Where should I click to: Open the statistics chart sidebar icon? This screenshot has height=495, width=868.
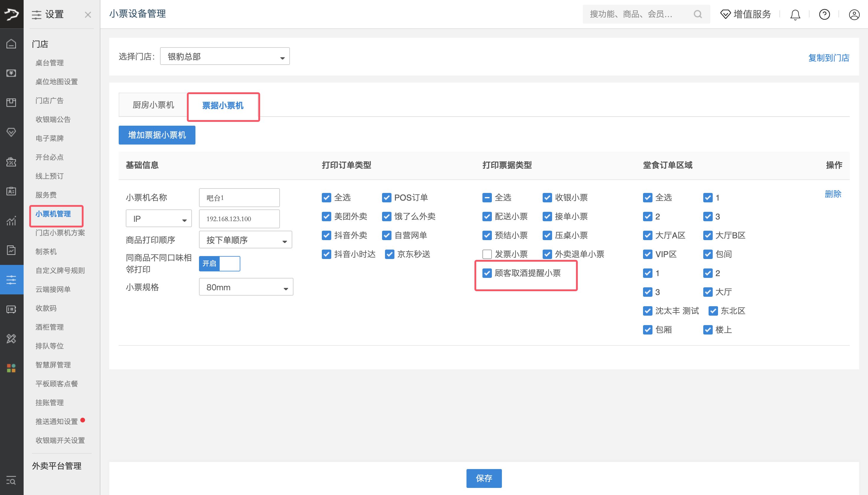(11, 221)
